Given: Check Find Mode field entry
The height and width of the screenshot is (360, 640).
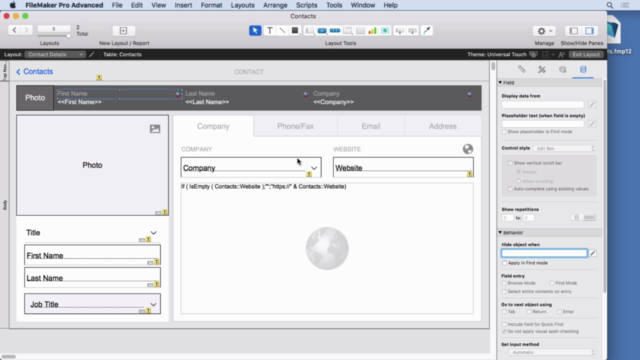Looking at the screenshot, I should click(x=551, y=283).
